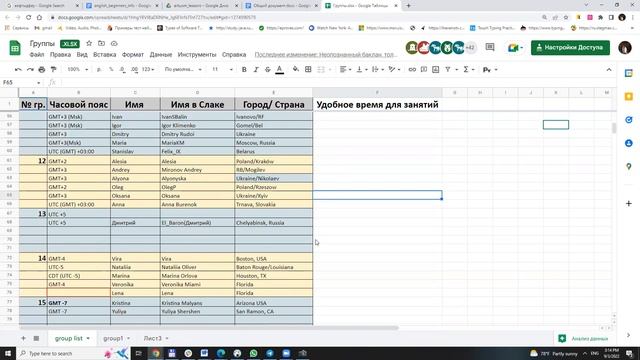Toggle bold formatting
Image resolution: width=640 pixels, height=360 pixels.
click(244, 70)
